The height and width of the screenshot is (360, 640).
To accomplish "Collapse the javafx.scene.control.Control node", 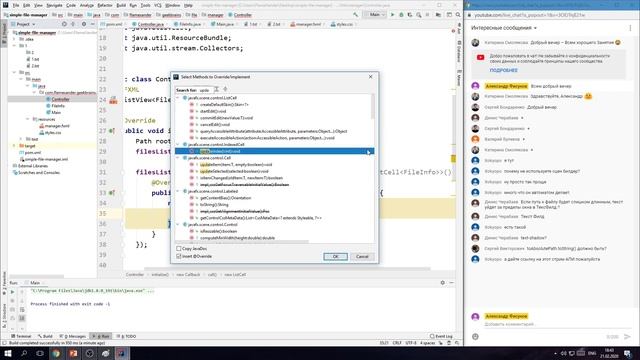I will (x=178, y=224).
